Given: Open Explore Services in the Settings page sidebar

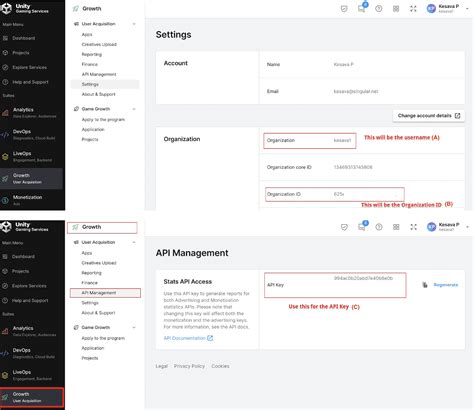Looking at the screenshot, I should [x=25, y=67].
